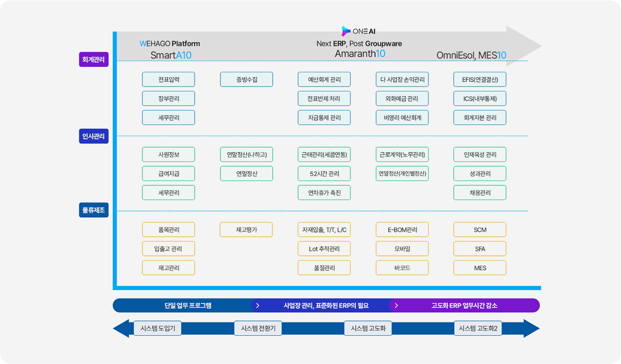Click the 모바일 box
Image resolution: width=621 pixels, height=364 pixels.
(x=402, y=248)
